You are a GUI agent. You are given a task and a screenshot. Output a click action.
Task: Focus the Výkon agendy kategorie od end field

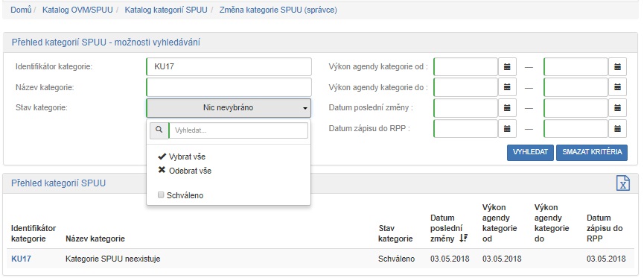(x=576, y=66)
